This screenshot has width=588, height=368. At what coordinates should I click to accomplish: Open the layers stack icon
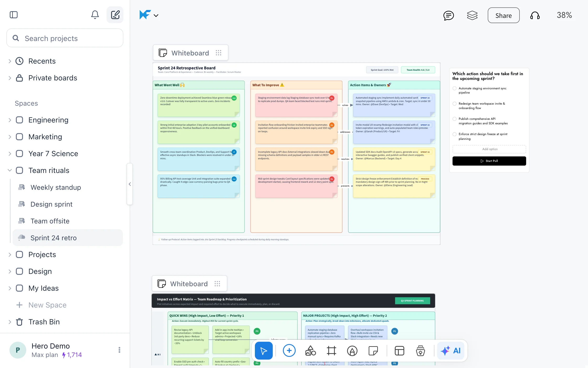[x=472, y=15]
